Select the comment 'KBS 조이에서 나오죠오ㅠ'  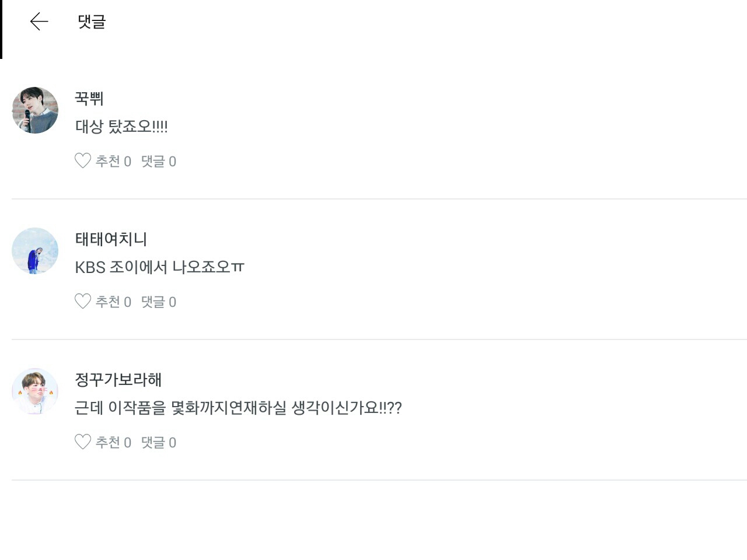[159, 267]
